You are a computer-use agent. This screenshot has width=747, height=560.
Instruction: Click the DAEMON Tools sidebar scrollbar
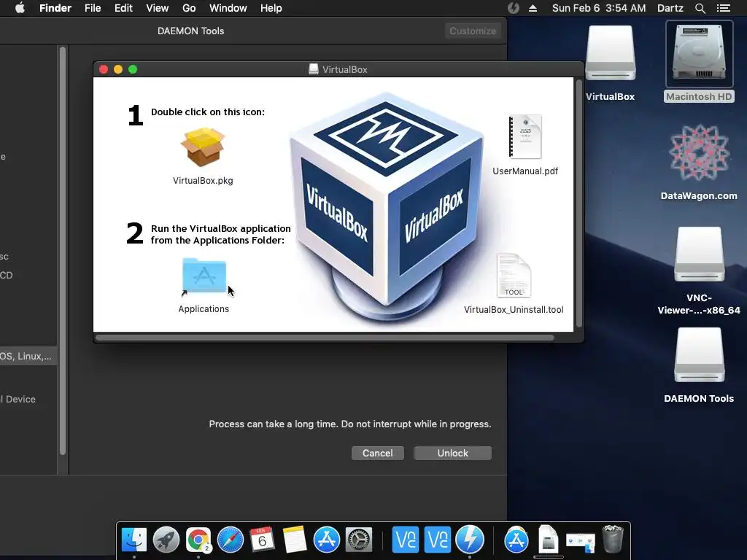(x=63, y=251)
